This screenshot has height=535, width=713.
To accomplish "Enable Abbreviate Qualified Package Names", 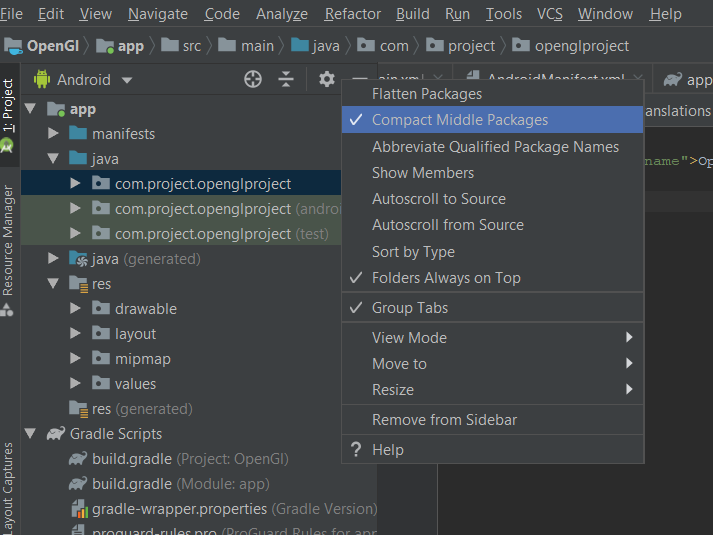I will click(492, 147).
